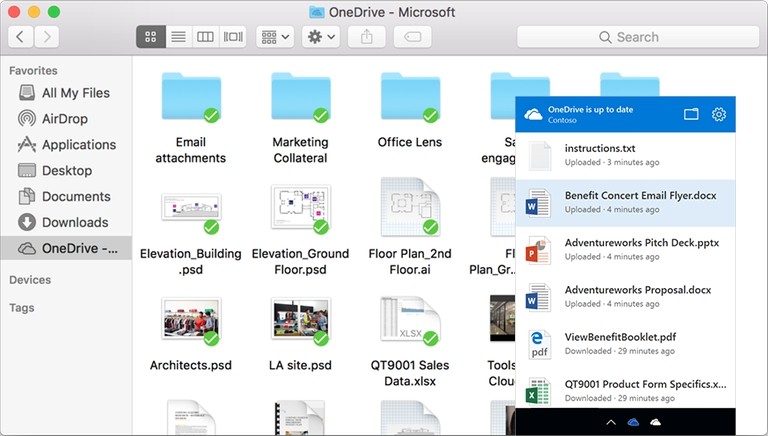
Task: Click the blue OneDrive tray icon
Action: pyautogui.click(x=633, y=422)
